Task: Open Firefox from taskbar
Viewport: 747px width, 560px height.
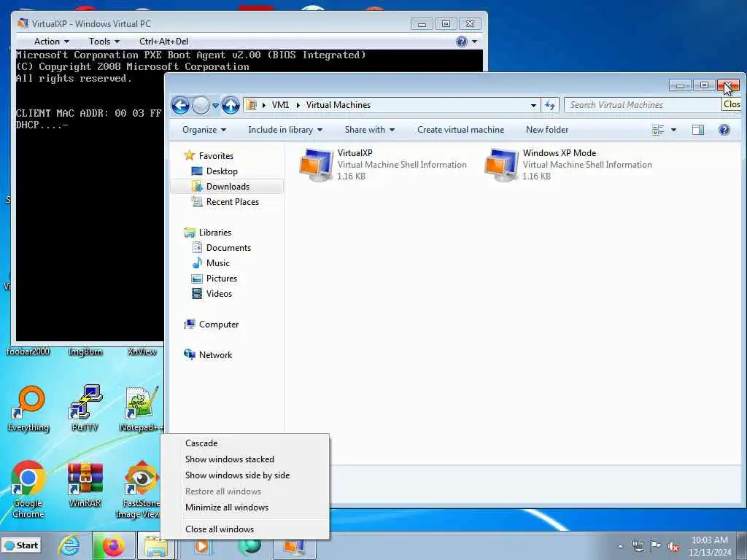Action: [x=113, y=545]
